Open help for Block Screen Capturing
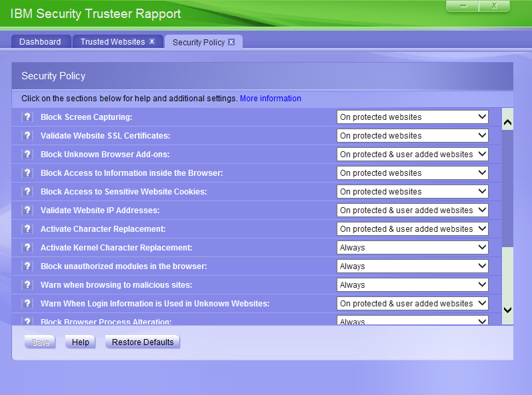The width and height of the screenshot is (532, 395). click(27, 117)
